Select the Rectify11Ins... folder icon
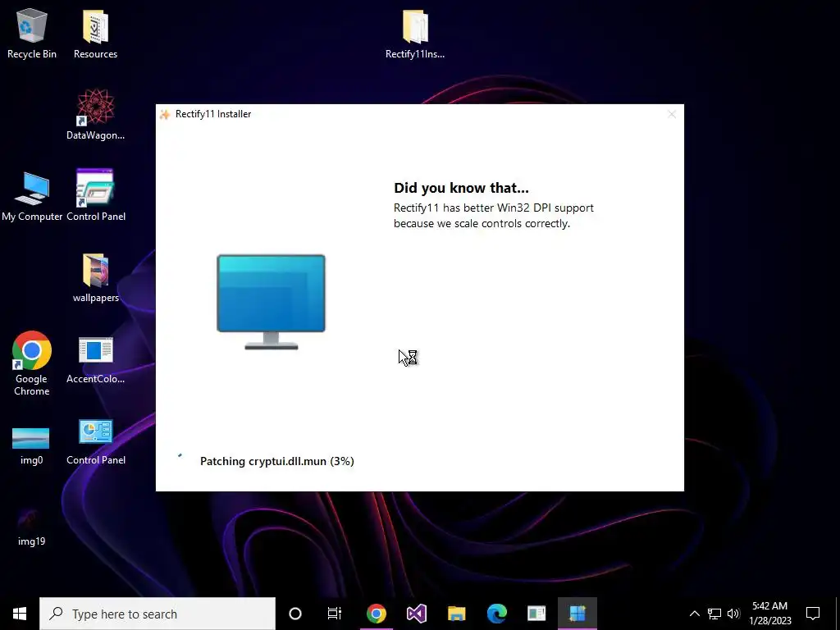 [x=414, y=33]
